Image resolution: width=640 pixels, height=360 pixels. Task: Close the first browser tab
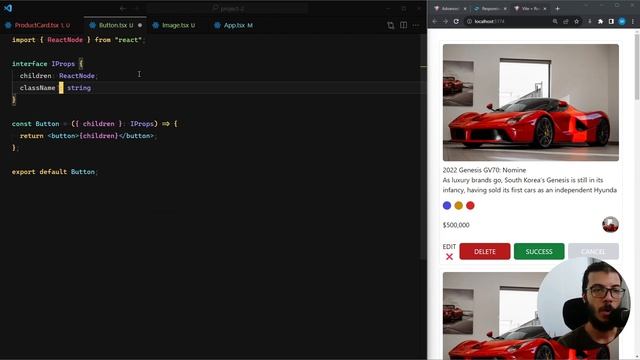pos(465,9)
